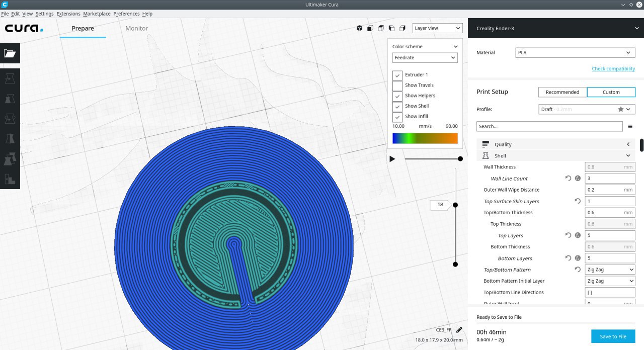Click the Shell category icon
Image resolution: width=644 pixels, height=350 pixels.
click(x=486, y=156)
